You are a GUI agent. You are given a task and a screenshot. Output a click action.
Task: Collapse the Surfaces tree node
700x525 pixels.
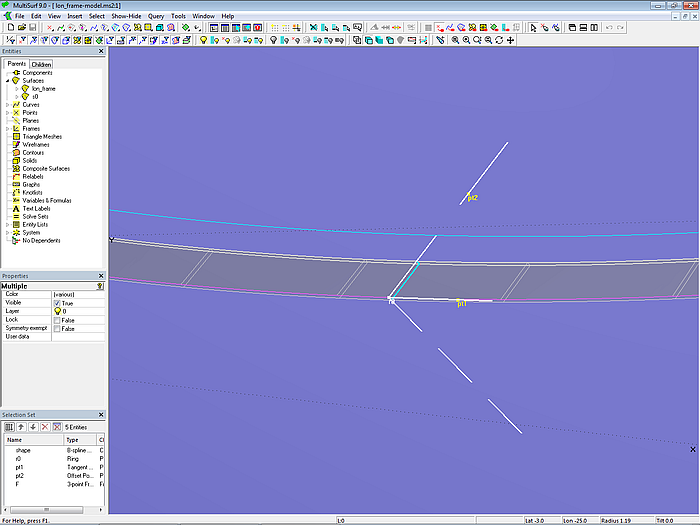[x=8, y=80]
